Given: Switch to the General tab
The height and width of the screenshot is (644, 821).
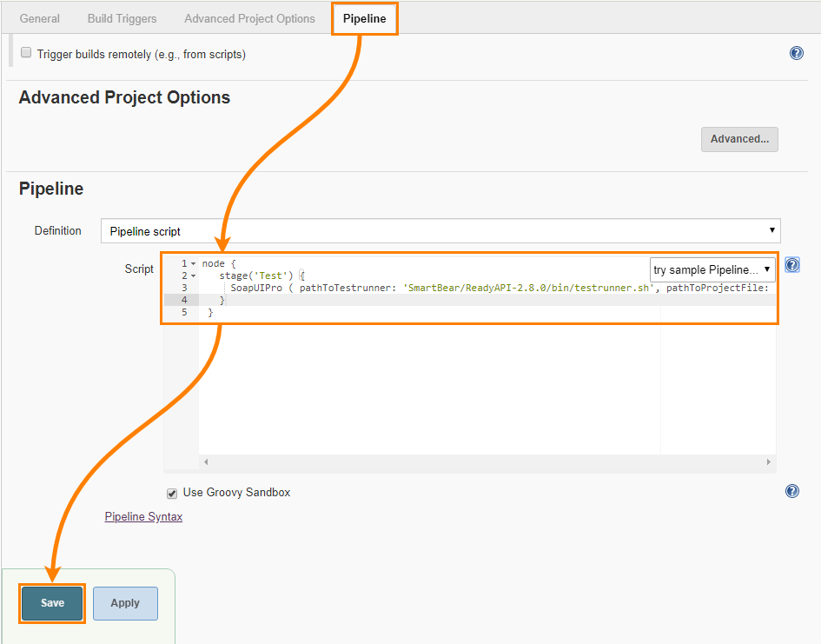Looking at the screenshot, I should click(39, 17).
